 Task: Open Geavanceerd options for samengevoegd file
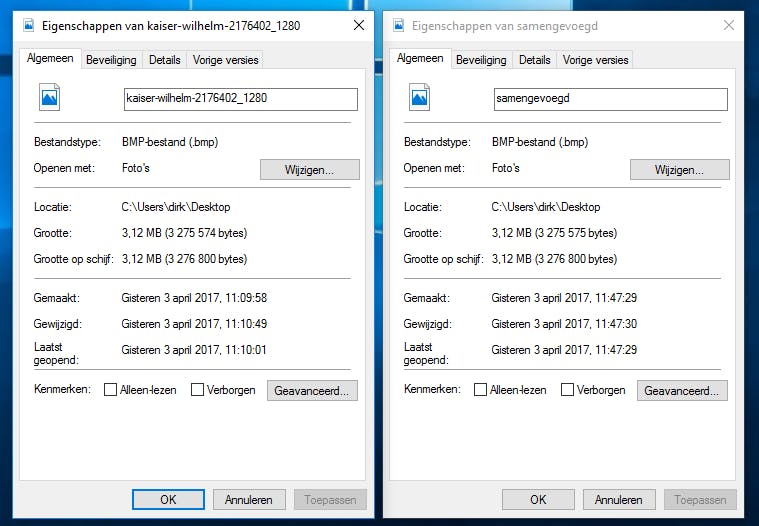[x=682, y=391]
